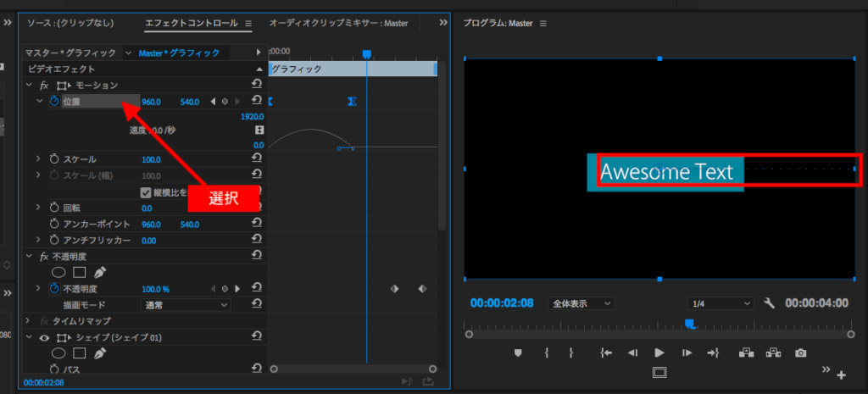Click the Go to In point icon

click(605, 352)
